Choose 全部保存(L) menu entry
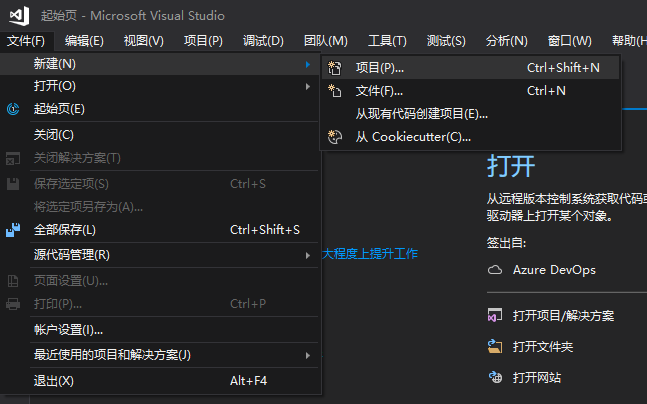 tap(160, 230)
